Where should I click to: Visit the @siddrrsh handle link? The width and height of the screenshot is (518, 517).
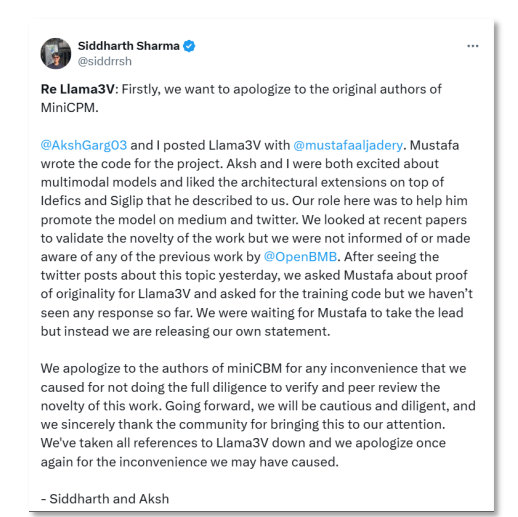pos(105,61)
